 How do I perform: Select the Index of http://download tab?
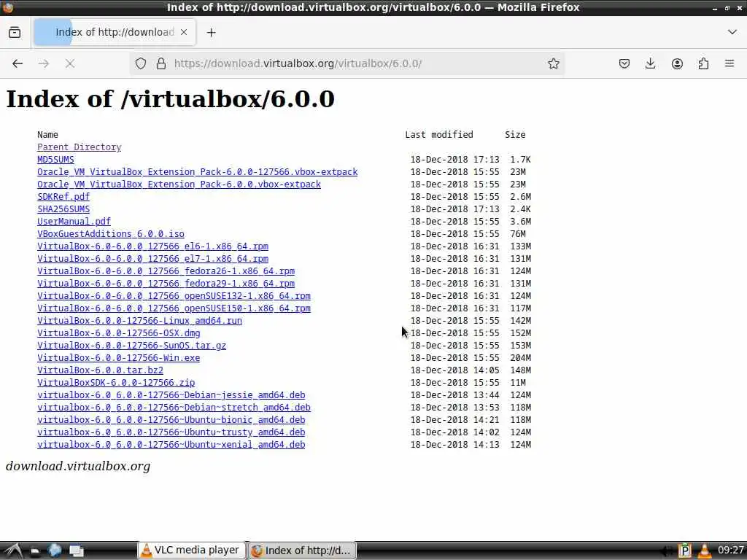click(x=115, y=32)
